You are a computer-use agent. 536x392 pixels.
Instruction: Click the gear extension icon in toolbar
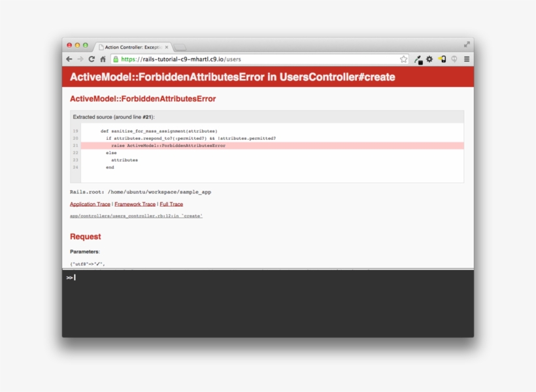point(429,59)
